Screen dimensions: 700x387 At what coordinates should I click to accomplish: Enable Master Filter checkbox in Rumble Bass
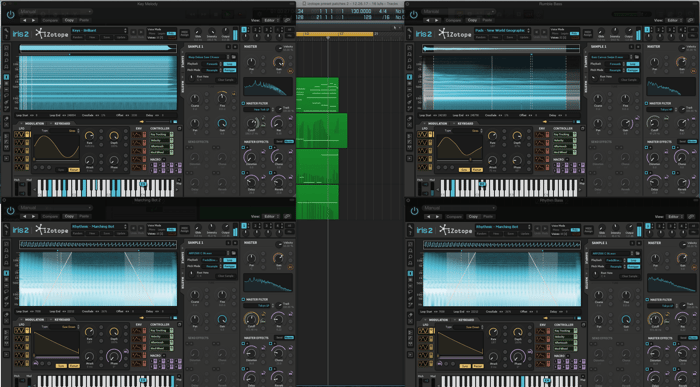coord(647,103)
